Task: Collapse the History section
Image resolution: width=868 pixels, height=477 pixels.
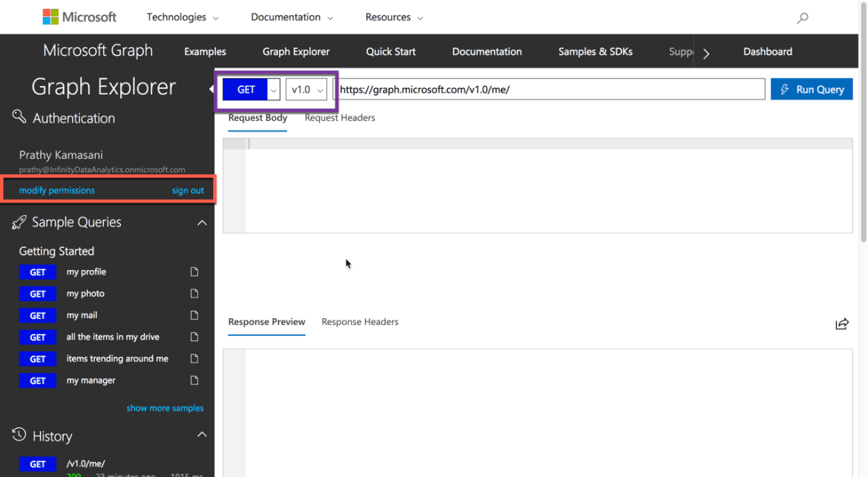Action: coord(202,435)
